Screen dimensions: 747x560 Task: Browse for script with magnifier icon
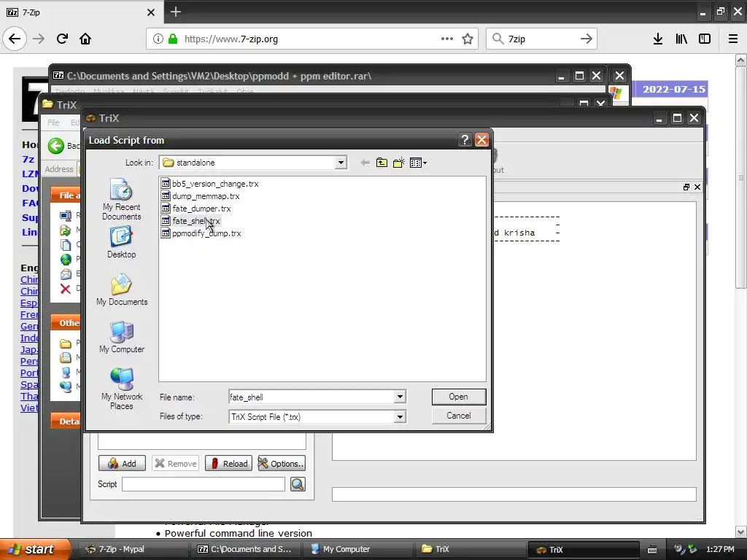[298, 484]
